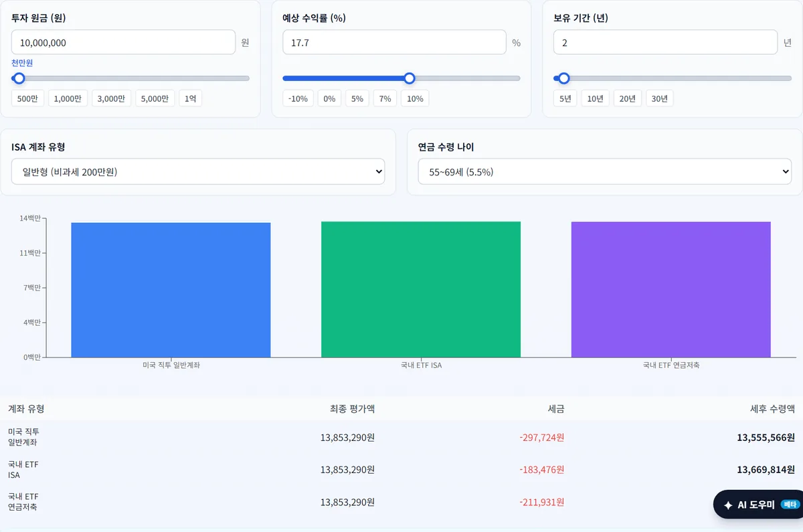Click the 예상 수익률 slider handle
Viewport: 803px width, 532px height.
tap(410, 78)
